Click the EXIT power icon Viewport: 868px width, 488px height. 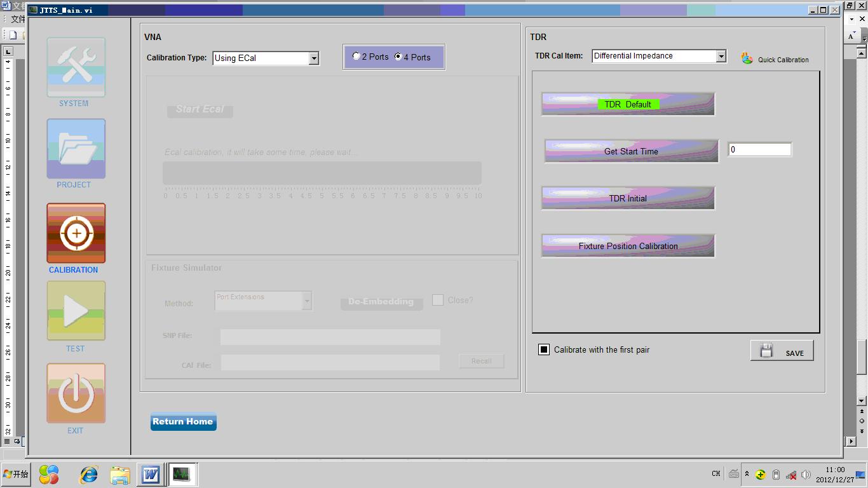pos(76,393)
